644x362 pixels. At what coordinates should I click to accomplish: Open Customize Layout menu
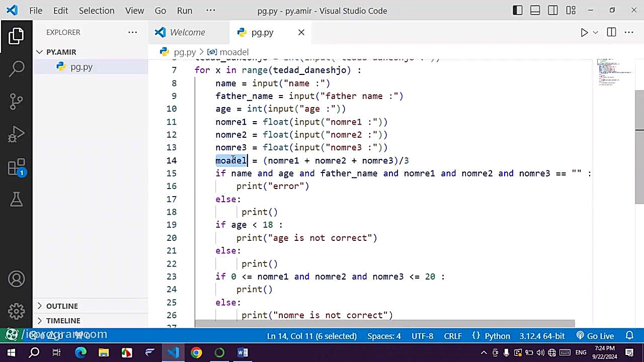(x=571, y=11)
